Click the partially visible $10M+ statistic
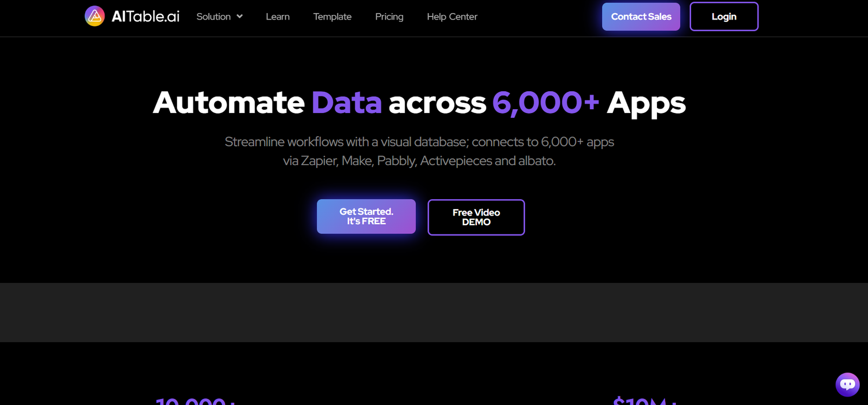Image resolution: width=868 pixels, height=405 pixels. (x=644, y=401)
